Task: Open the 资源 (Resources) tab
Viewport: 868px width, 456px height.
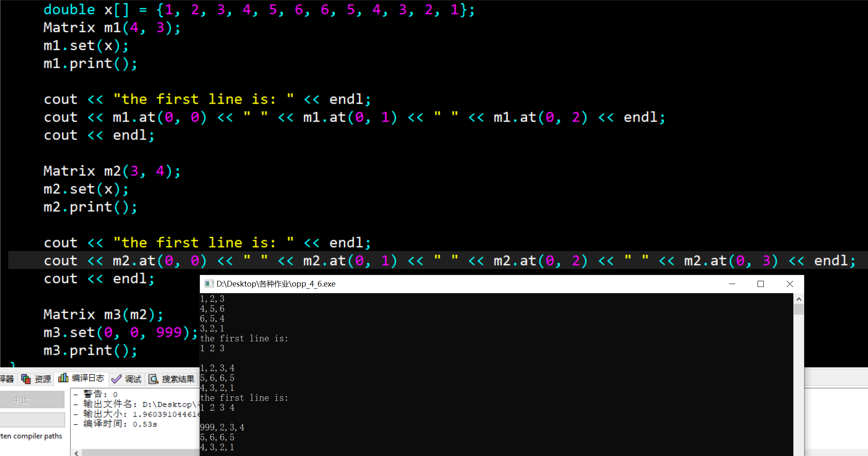Action: pyautogui.click(x=37, y=379)
